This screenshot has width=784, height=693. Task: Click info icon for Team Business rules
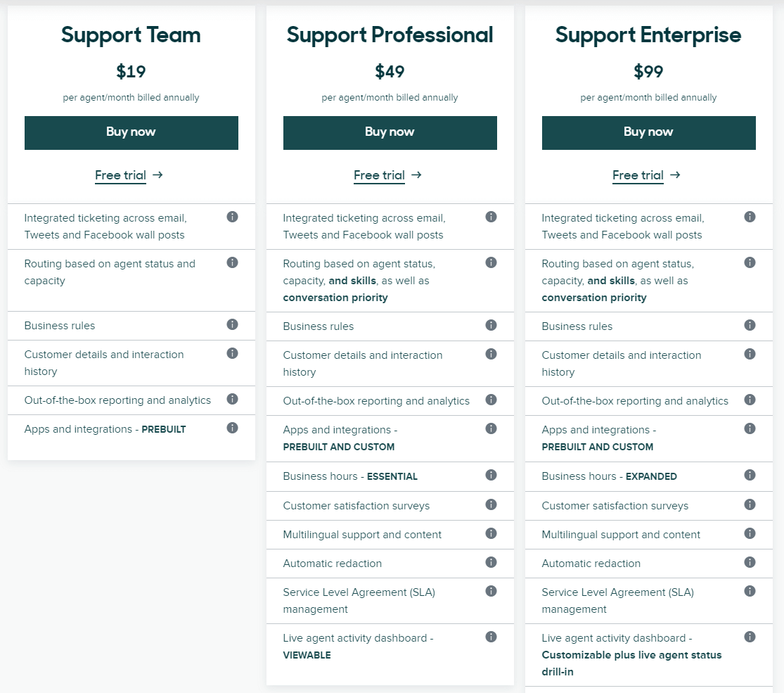point(232,324)
